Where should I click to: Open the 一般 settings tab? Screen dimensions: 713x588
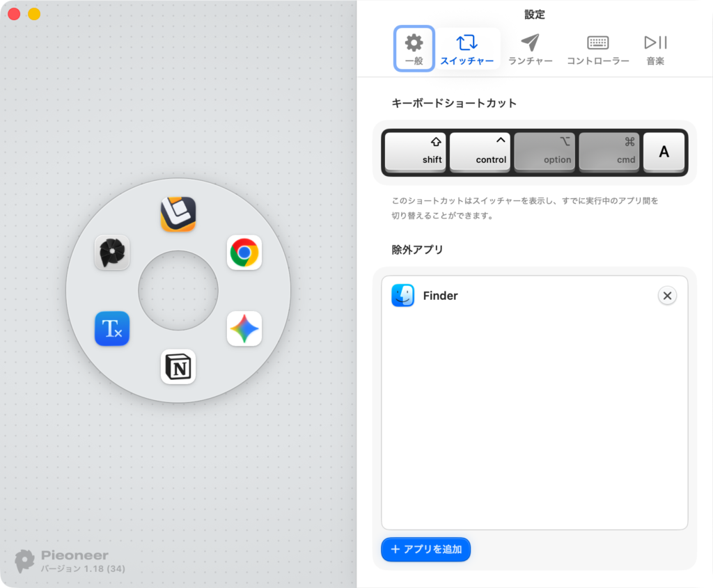414,49
